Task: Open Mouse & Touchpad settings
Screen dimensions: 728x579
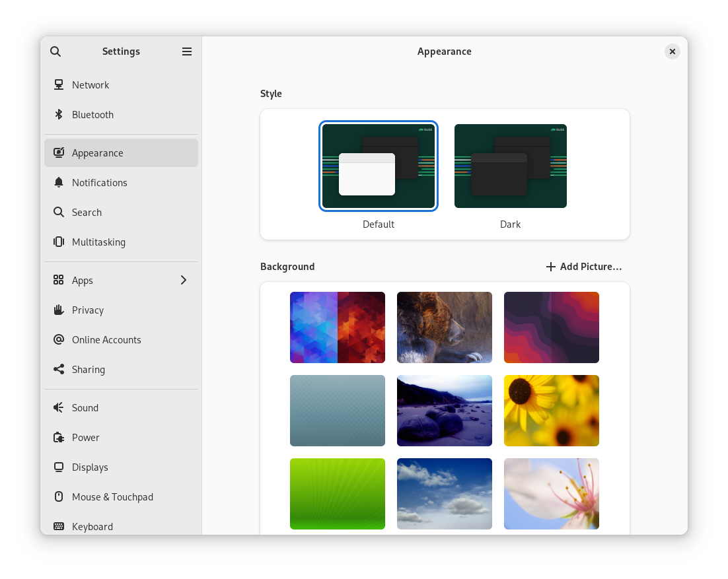Action: 112,497
